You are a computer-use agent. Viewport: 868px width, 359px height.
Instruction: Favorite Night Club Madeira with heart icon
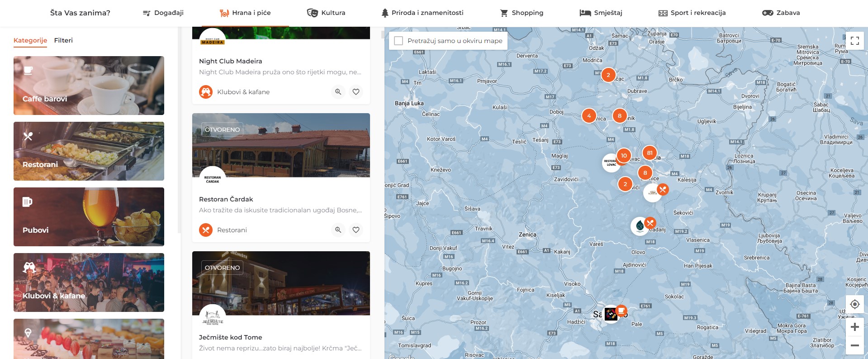(x=356, y=92)
